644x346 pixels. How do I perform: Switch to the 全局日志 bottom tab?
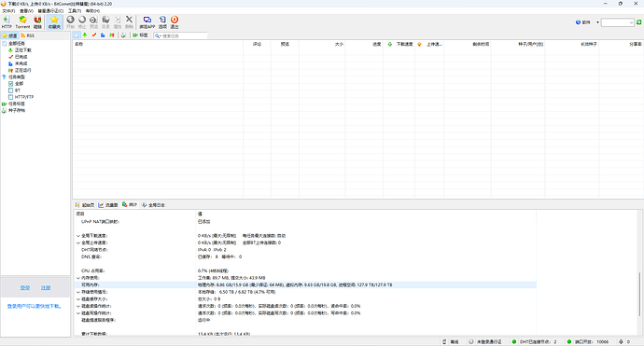(154, 205)
